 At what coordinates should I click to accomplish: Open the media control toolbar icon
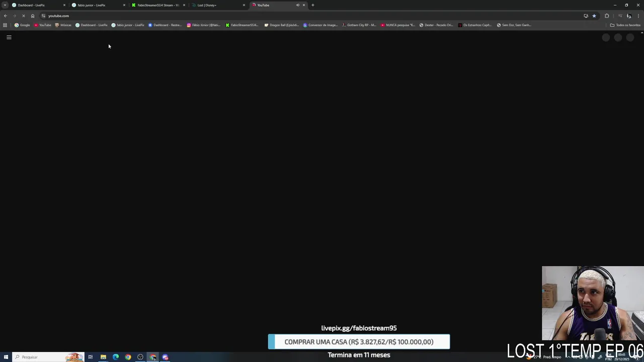pyautogui.click(x=620, y=16)
